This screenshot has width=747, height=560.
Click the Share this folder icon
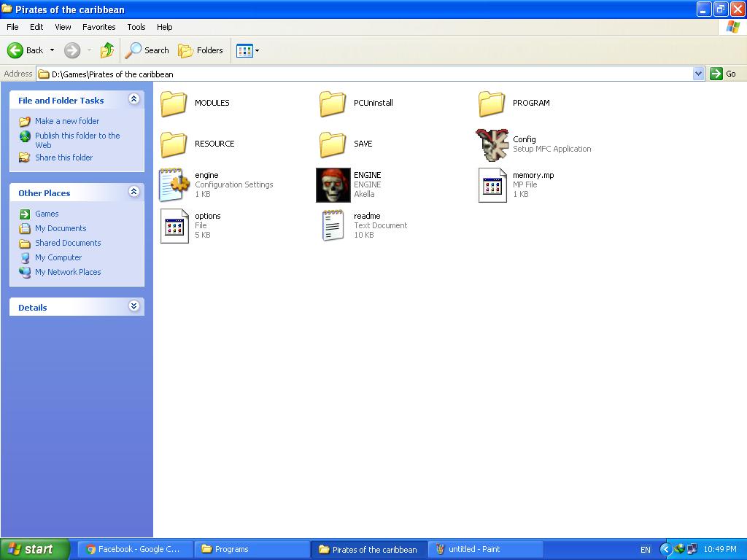click(25, 157)
